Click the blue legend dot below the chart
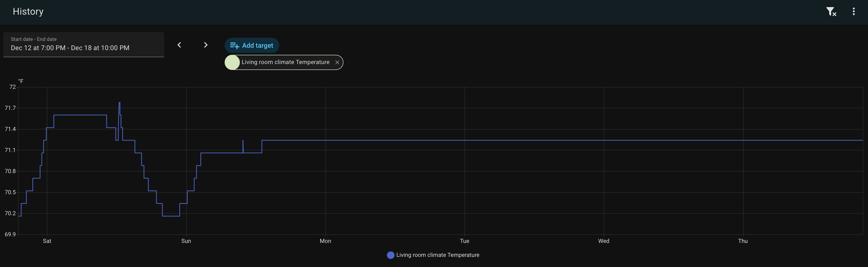The height and width of the screenshot is (267, 868). pyautogui.click(x=390, y=255)
